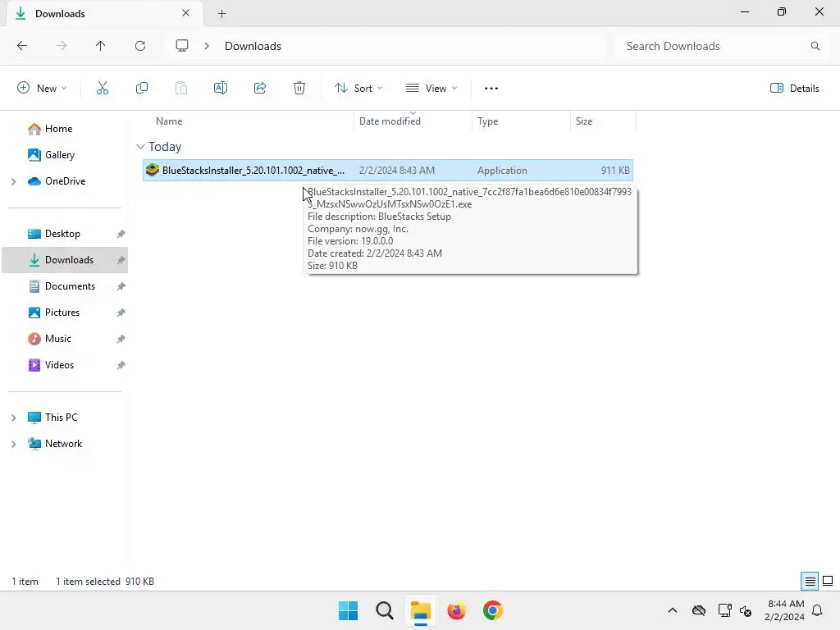Click the PC monitor icon in address bar
840x630 pixels.
coord(182,46)
